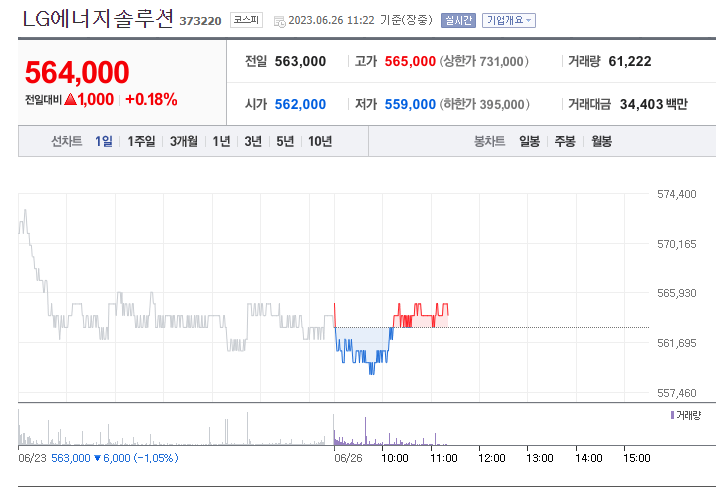Image resolution: width=716 pixels, height=487 pixels.
Task: Click the LG에너지솔루션 stock title
Action: pos(98,19)
